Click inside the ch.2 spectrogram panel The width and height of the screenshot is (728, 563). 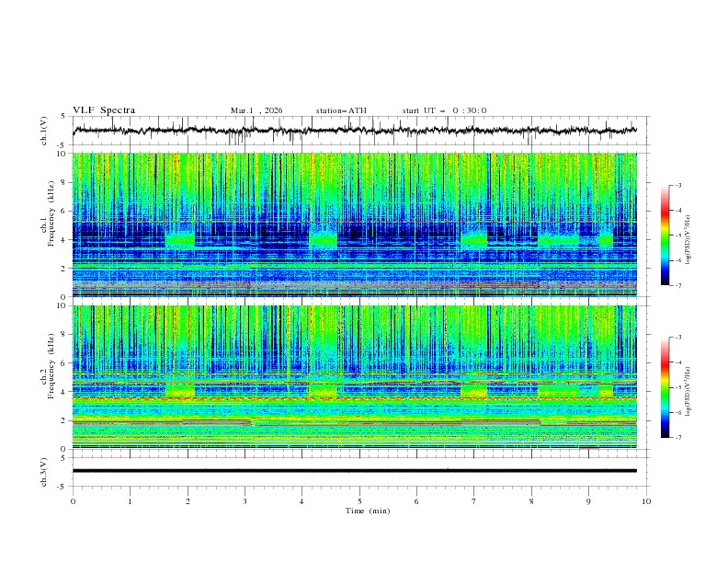point(355,377)
